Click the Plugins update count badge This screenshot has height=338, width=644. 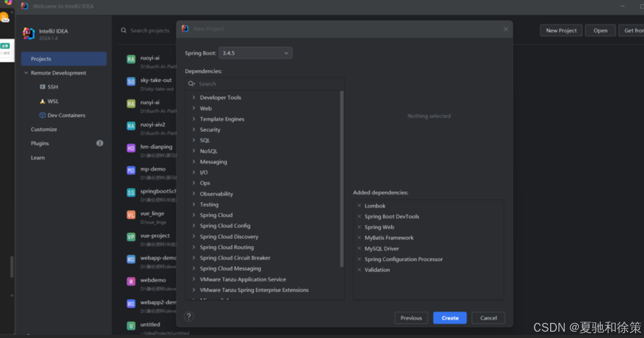(x=100, y=143)
